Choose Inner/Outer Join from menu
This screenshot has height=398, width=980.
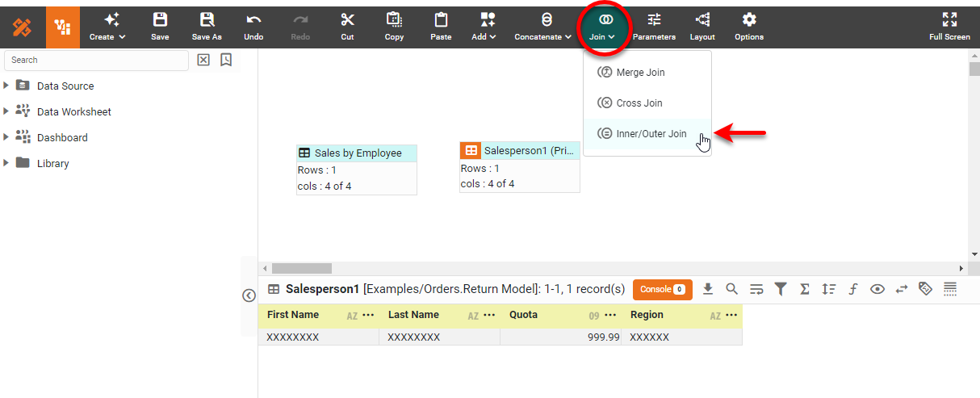click(651, 134)
